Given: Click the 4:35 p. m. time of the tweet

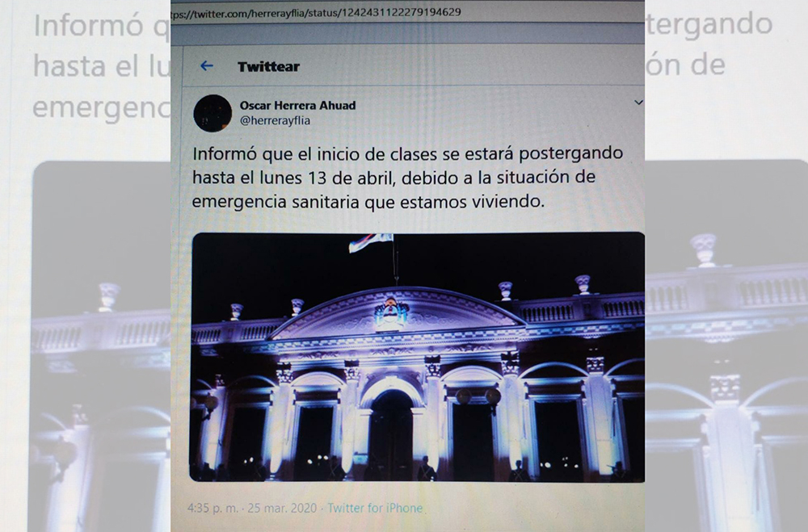Looking at the screenshot, I should click(x=213, y=508).
